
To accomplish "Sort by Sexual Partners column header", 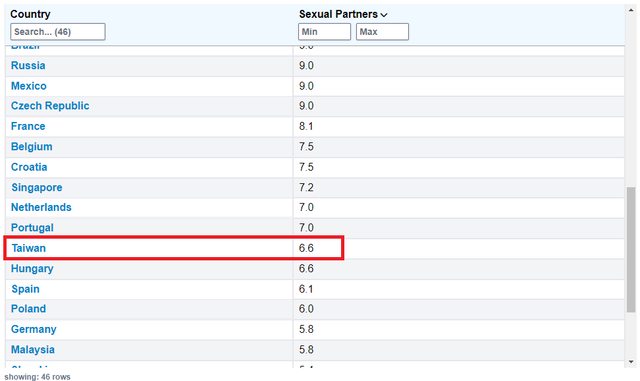I will pos(338,14).
